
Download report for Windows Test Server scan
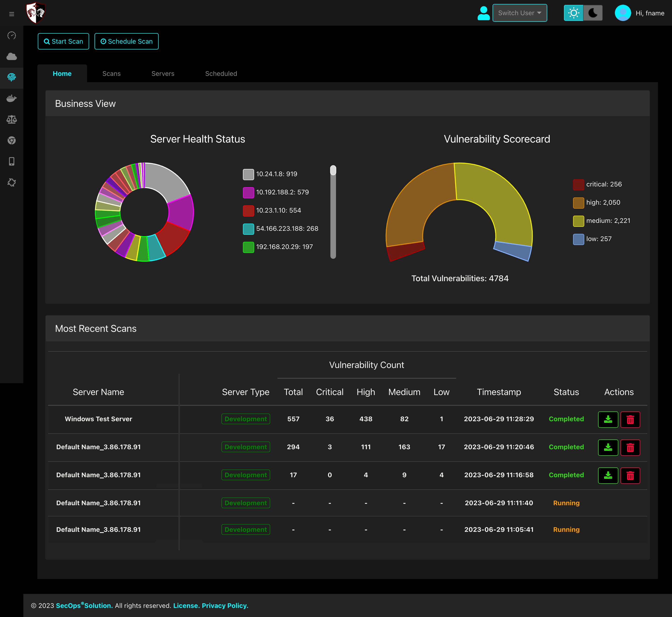608,419
